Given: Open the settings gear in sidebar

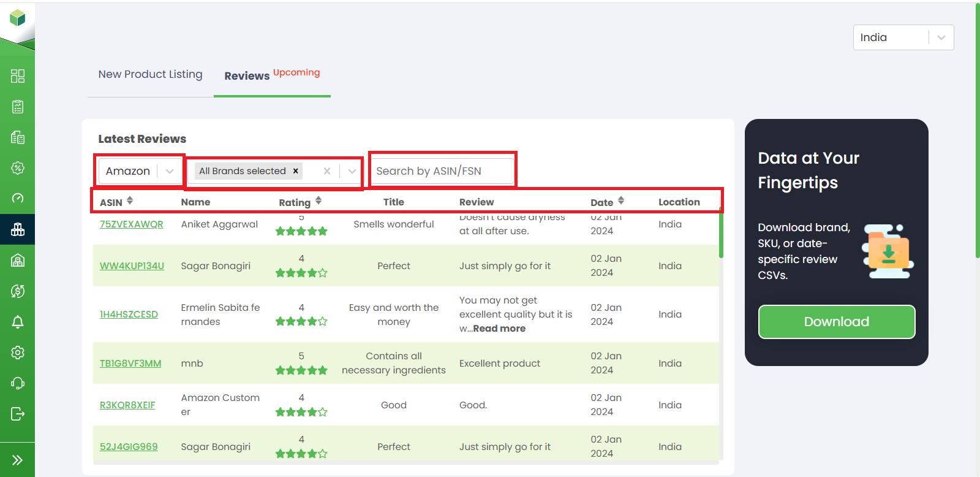Looking at the screenshot, I should click(18, 353).
